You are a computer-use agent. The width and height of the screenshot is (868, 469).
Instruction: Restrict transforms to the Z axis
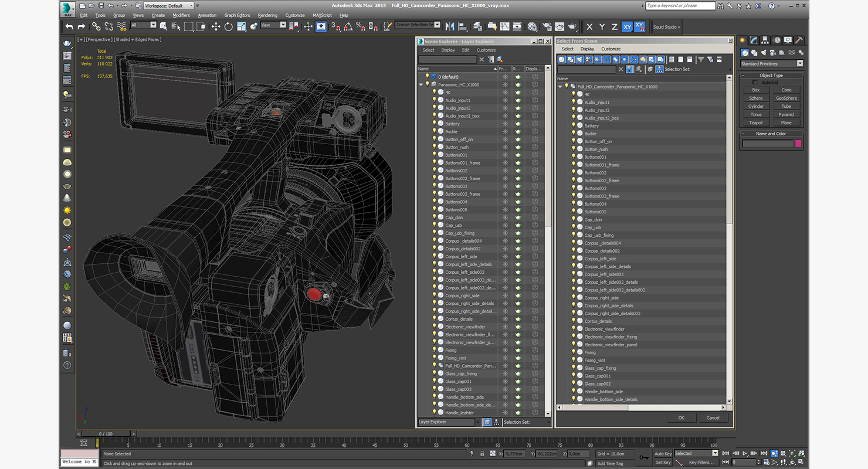(x=615, y=27)
